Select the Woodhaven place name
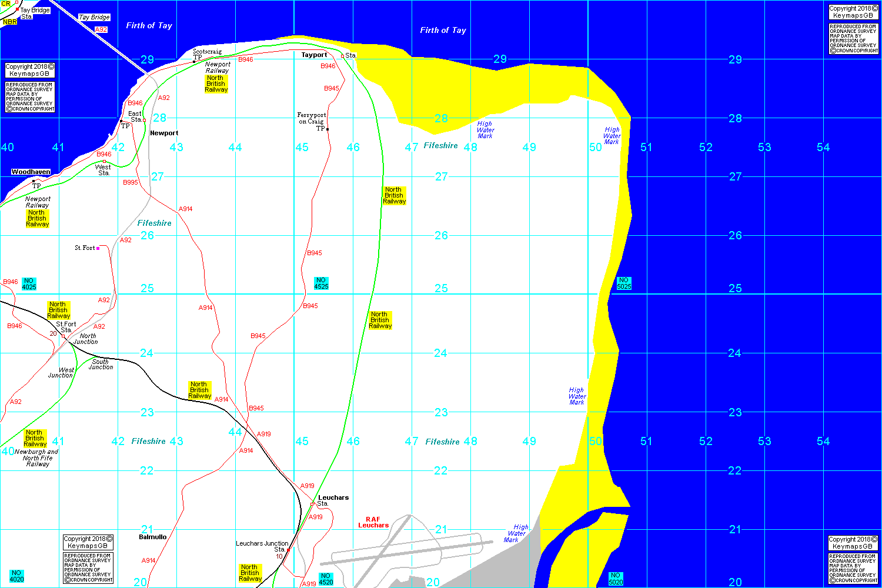 [x=31, y=172]
